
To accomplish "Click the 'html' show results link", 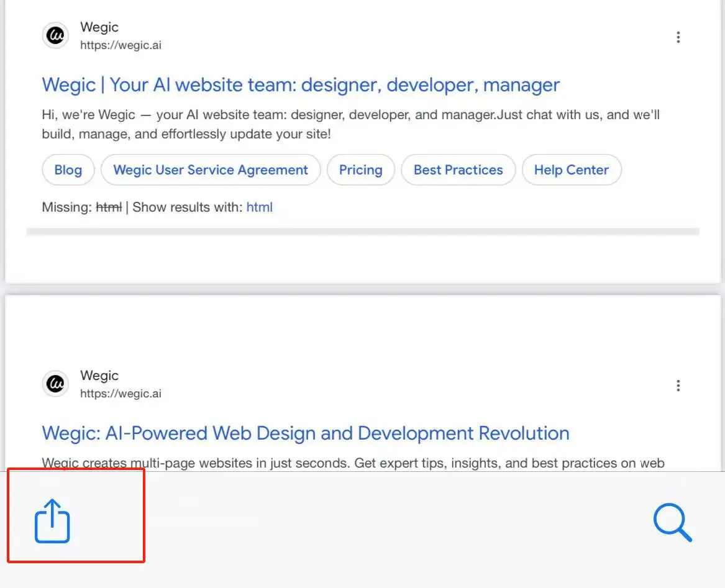I will pos(260,207).
